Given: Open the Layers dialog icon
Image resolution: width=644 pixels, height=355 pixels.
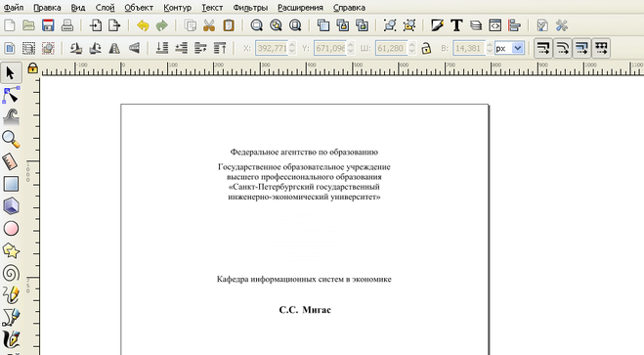Looking at the screenshot, I should (476, 25).
